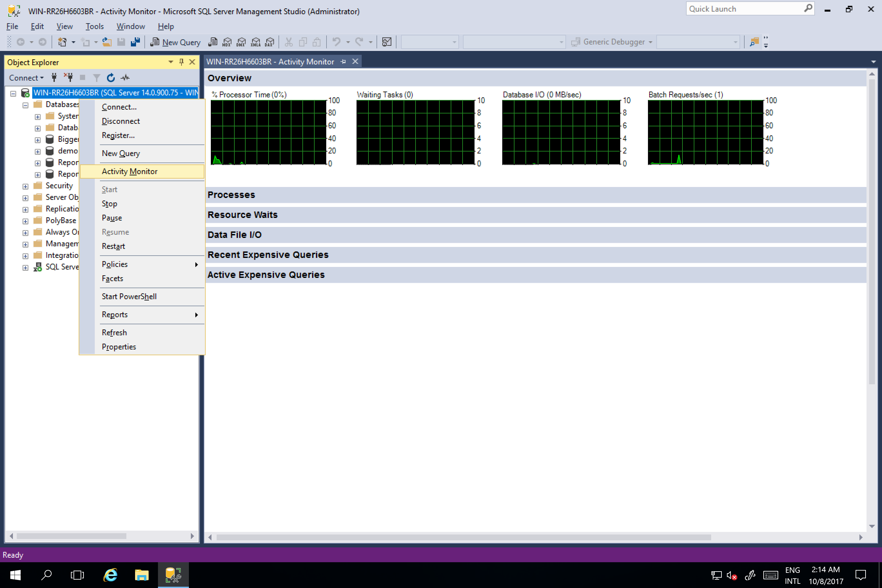Click the Activity Monitor vertical scrollbar
Screen dimensions: 882x588
[872, 232]
